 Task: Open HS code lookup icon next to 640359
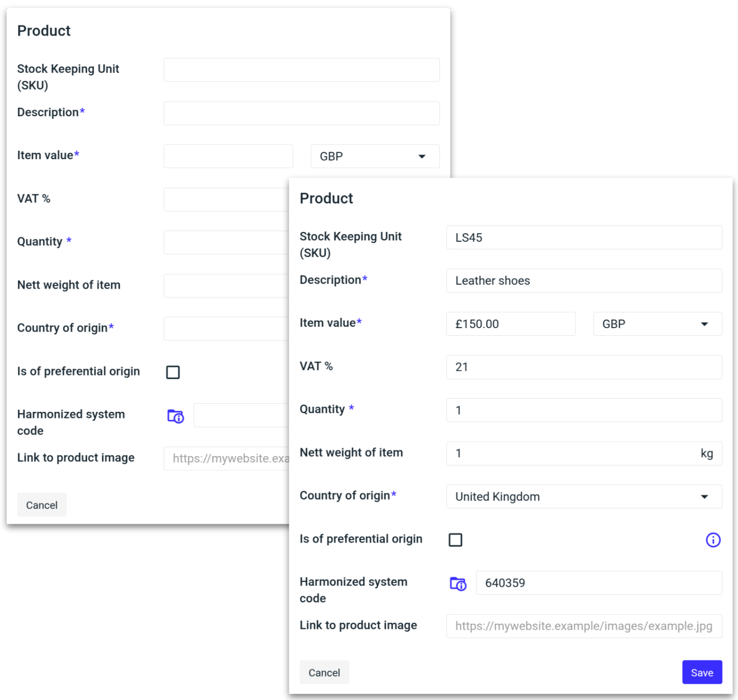458,584
